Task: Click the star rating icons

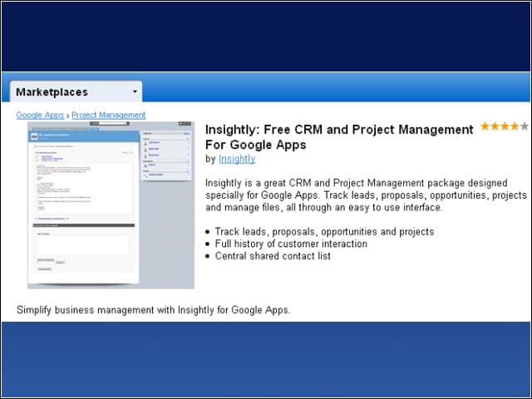Action: click(x=505, y=126)
